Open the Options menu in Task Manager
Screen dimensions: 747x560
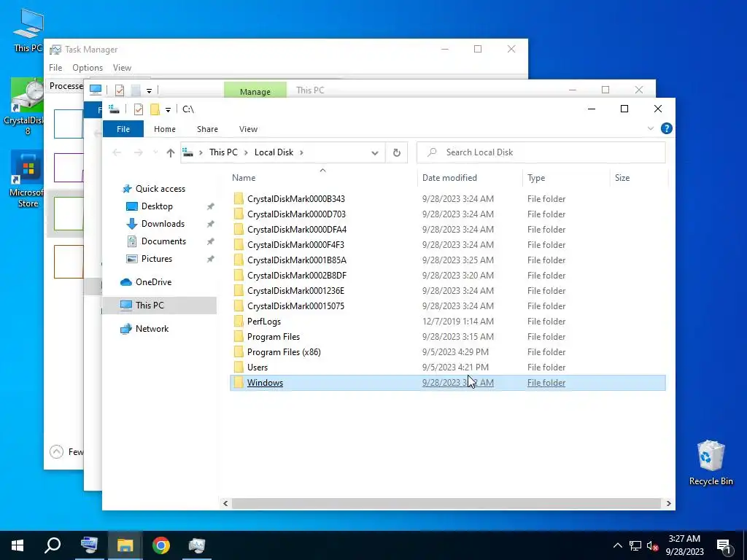tap(88, 68)
